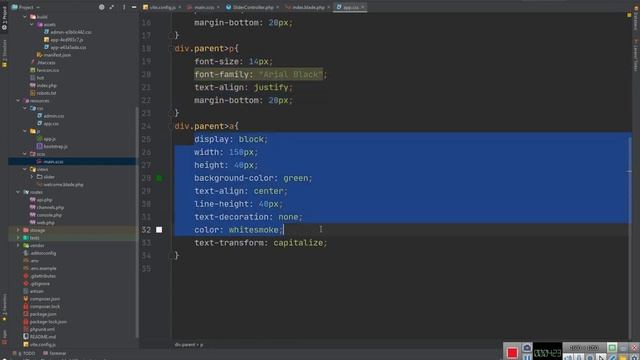Toggle the npm tool window side tab
The height and width of the screenshot is (360, 640).
coord(4,337)
